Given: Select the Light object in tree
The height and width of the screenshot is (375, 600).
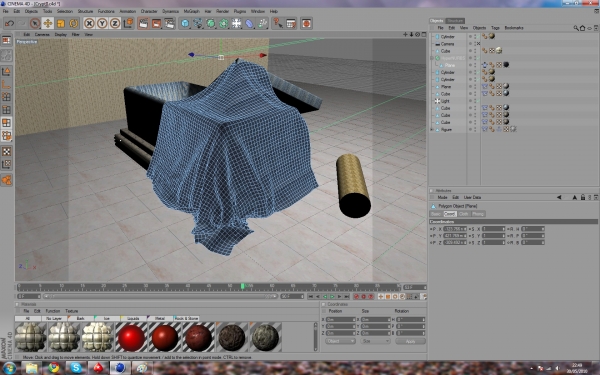Looking at the screenshot, I should [x=445, y=101].
